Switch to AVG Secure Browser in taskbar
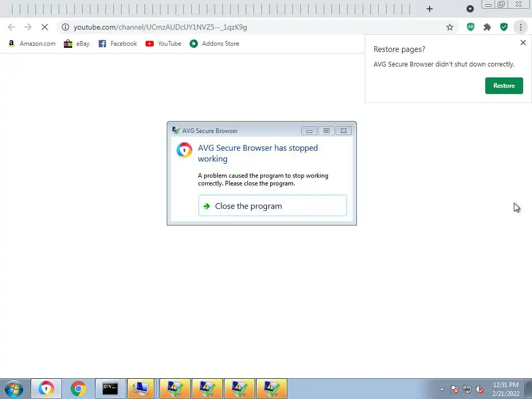532x399 pixels. pos(46,389)
